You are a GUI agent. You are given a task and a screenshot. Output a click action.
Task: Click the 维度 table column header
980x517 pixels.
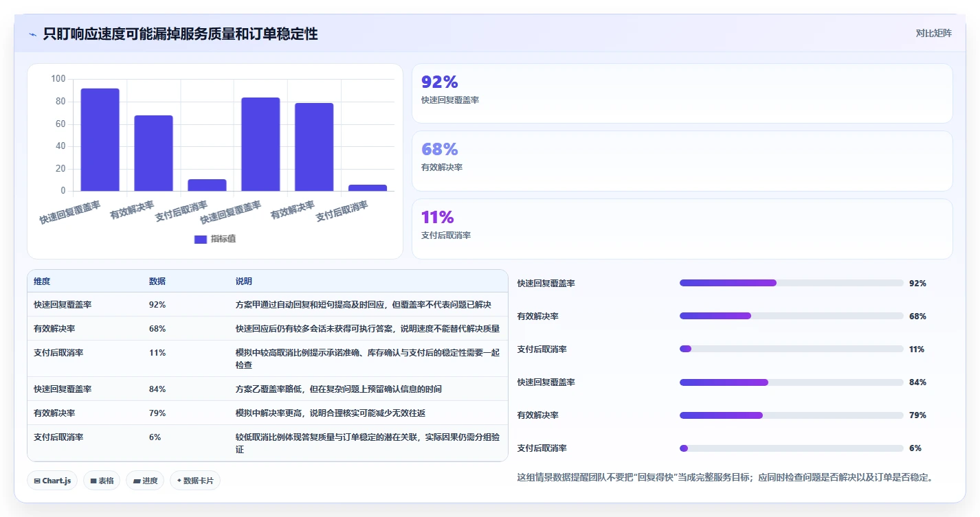click(x=42, y=282)
